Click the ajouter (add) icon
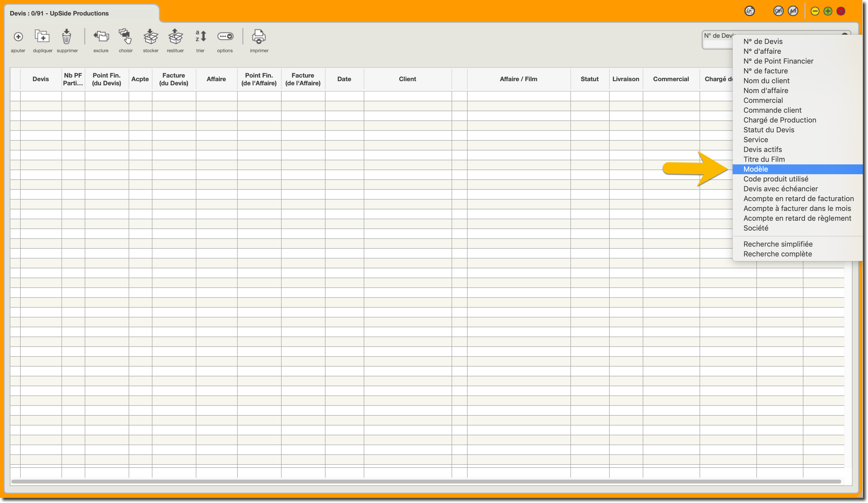Viewport: 868px width, 503px height. pyautogui.click(x=18, y=36)
